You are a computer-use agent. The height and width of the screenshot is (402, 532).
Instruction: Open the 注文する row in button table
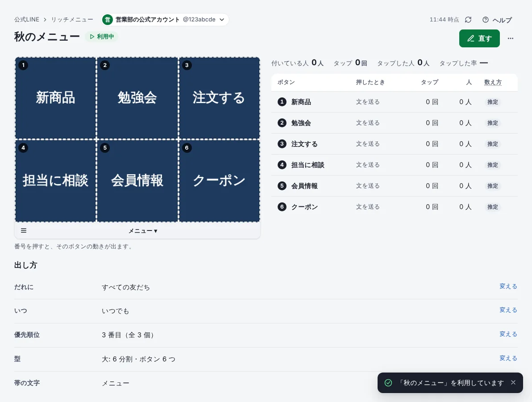[x=394, y=144]
